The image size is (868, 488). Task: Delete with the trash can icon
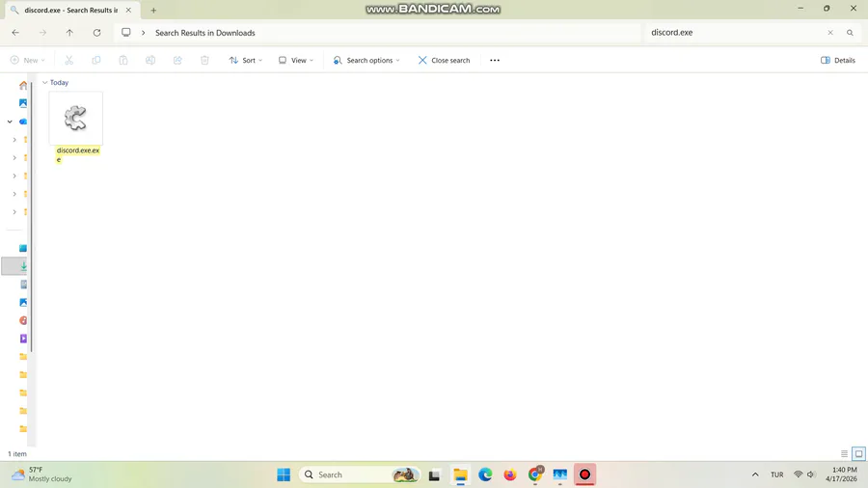coord(204,61)
